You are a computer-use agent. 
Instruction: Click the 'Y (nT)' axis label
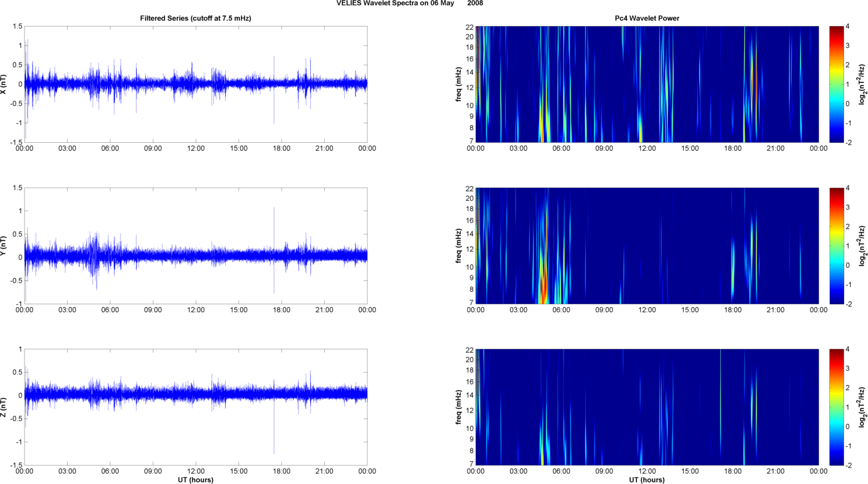point(4,246)
